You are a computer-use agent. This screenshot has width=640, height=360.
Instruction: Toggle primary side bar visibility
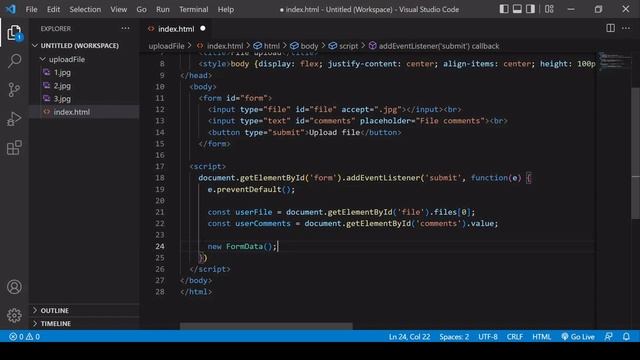pos(504,9)
